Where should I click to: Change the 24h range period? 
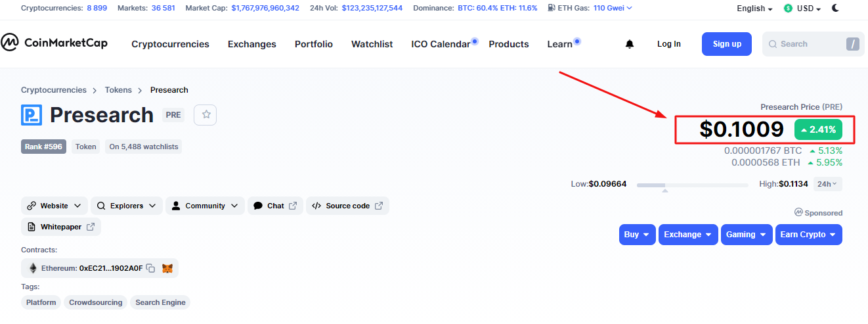(827, 184)
